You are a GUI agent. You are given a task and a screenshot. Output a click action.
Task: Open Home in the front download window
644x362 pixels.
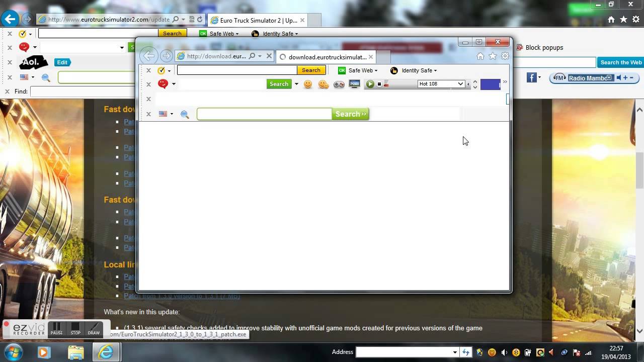(480, 56)
